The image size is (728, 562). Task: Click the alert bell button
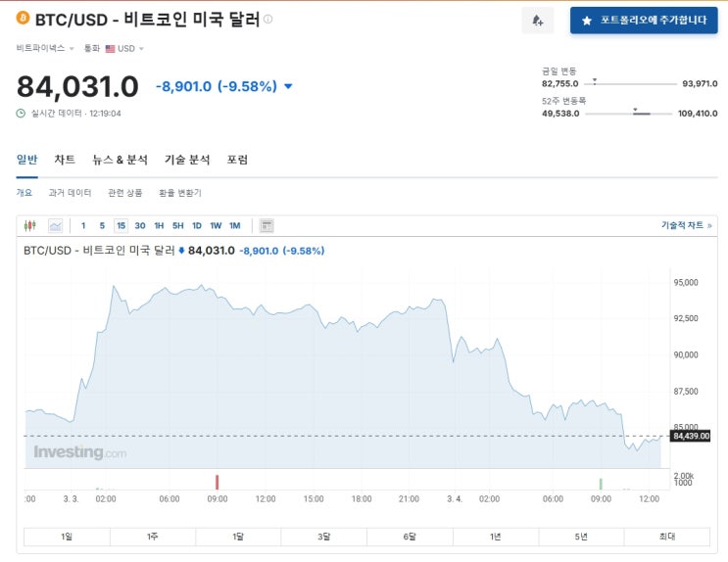[537, 21]
